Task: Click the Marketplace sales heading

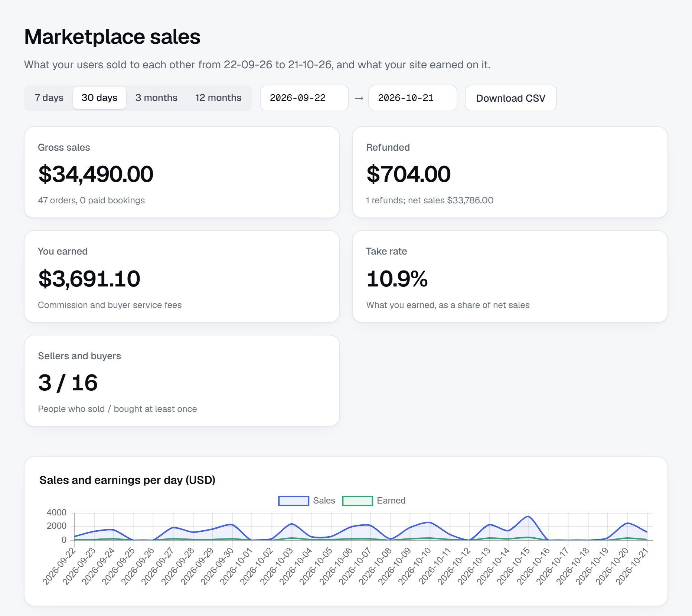Action: point(112,37)
